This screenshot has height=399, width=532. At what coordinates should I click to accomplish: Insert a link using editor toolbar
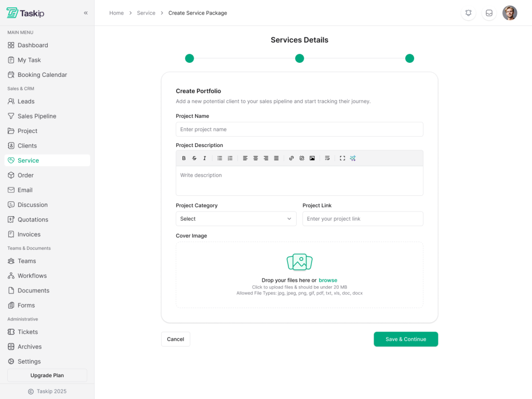[291, 158]
